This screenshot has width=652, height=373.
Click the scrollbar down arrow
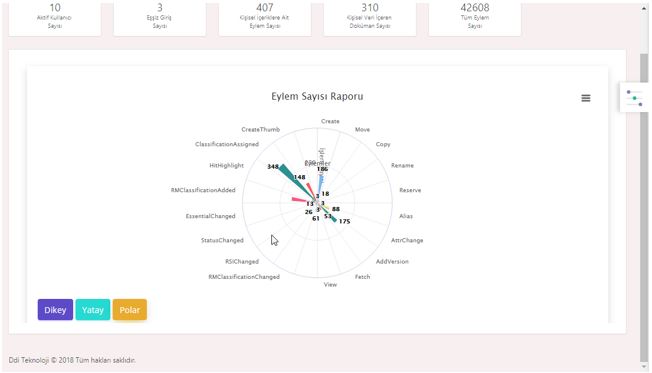(x=644, y=367)
